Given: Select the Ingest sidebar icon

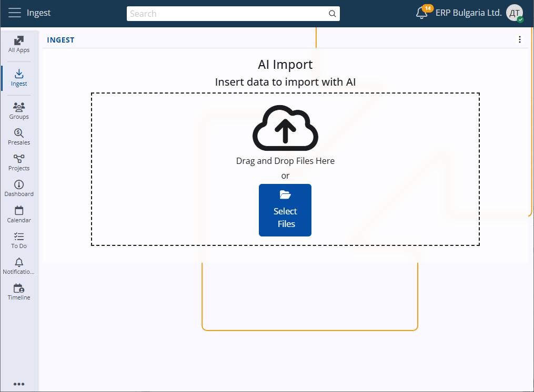Looking at the screenshot, I should [x=19, y=77].
